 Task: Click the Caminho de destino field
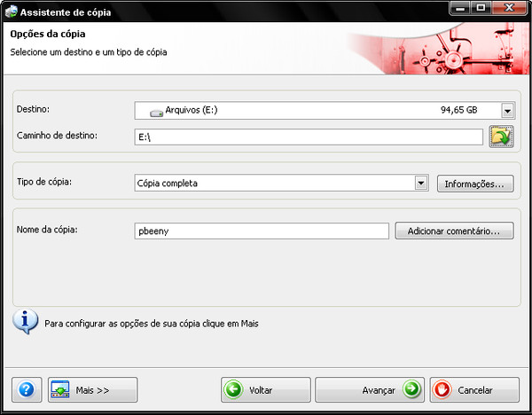tap(309, 137)
